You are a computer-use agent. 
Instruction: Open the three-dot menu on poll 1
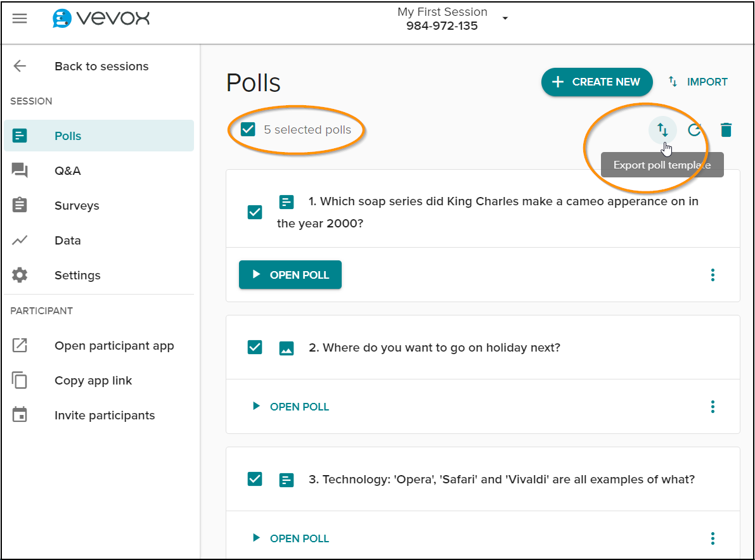click(713, 274)
